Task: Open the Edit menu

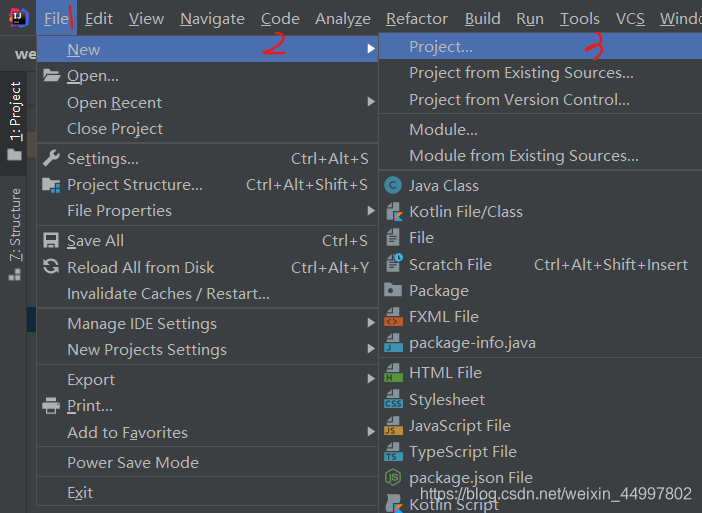Action: 98,18
